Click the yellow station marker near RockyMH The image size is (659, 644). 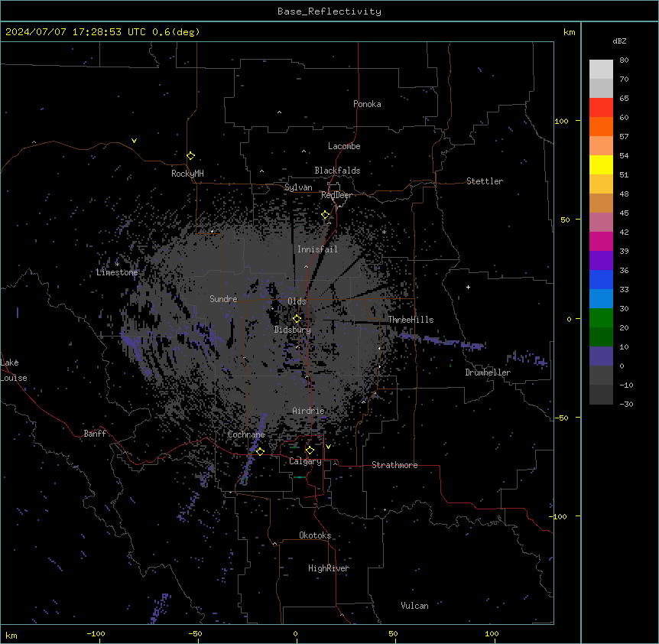pyautogui.click(x=191, y=156)
